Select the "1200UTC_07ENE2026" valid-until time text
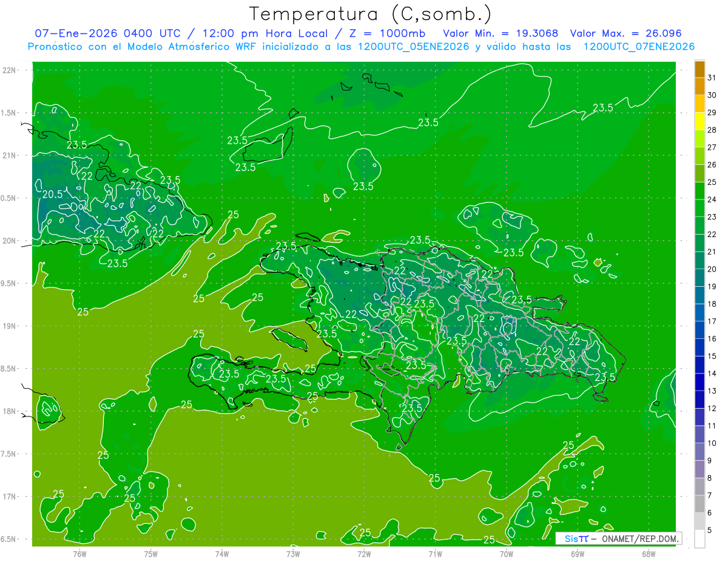This screenshot has height=562, width=728. tap(639, 47)
